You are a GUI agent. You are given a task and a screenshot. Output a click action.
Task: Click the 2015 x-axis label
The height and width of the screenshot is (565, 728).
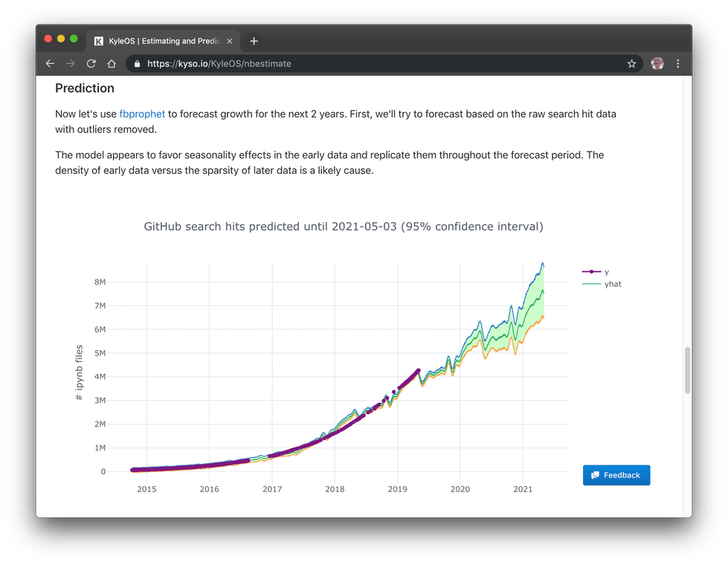click(x=146, y=489)
